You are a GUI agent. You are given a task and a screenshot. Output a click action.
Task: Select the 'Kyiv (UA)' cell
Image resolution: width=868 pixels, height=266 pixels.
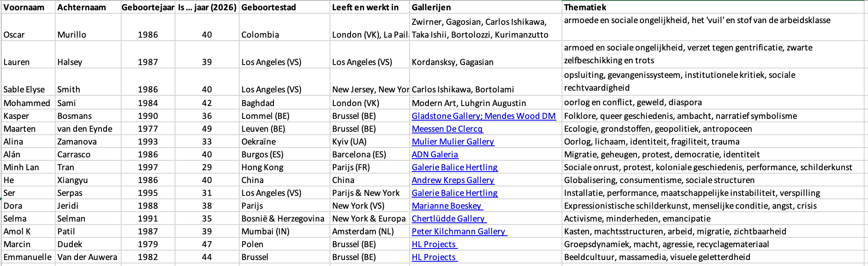click(x=370, y=142)
